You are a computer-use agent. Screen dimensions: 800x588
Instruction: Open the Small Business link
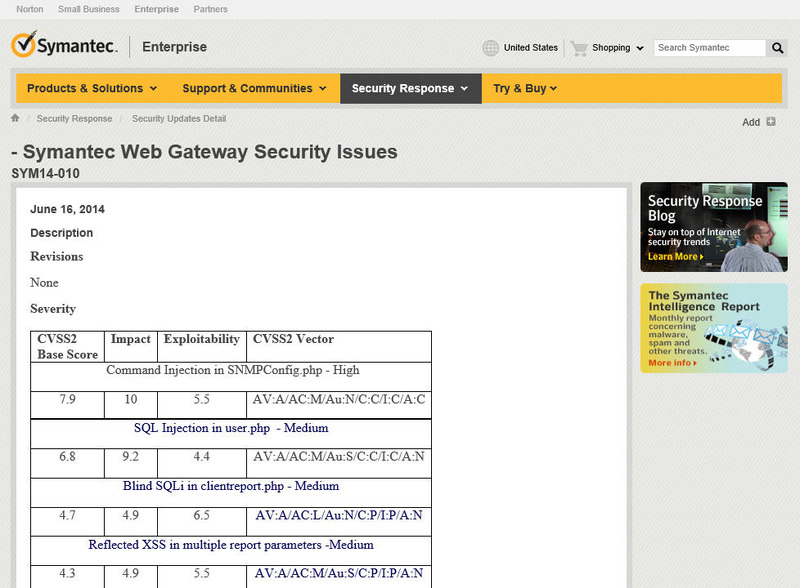(89, 10)
